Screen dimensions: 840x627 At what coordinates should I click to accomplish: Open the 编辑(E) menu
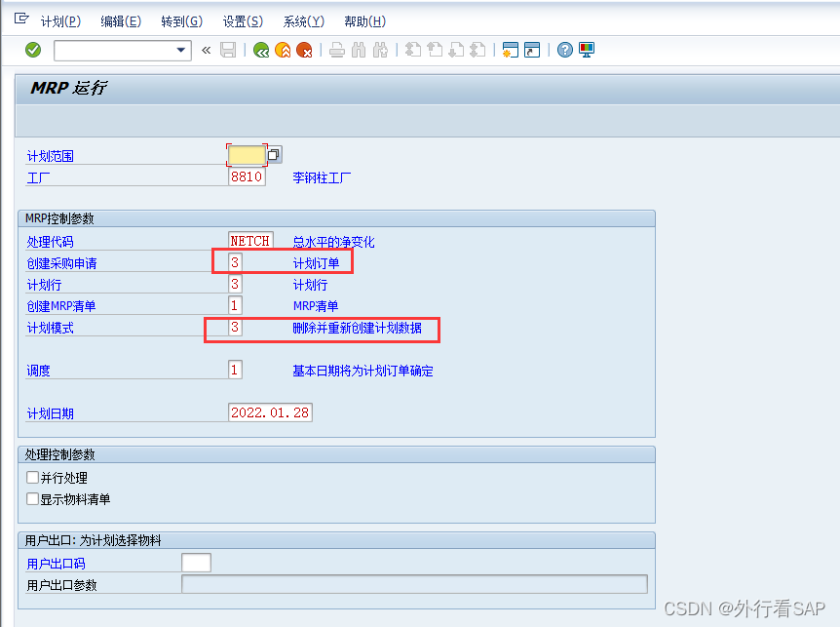tap(121, 21)
